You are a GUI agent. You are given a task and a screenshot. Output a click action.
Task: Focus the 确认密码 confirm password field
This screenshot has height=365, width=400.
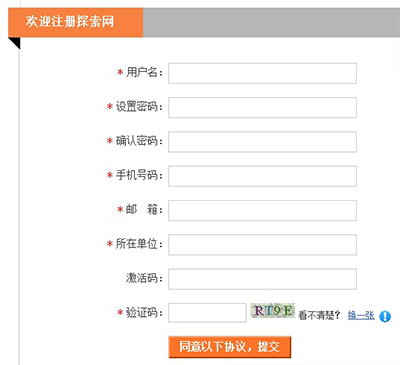click(x=262, y=142)
